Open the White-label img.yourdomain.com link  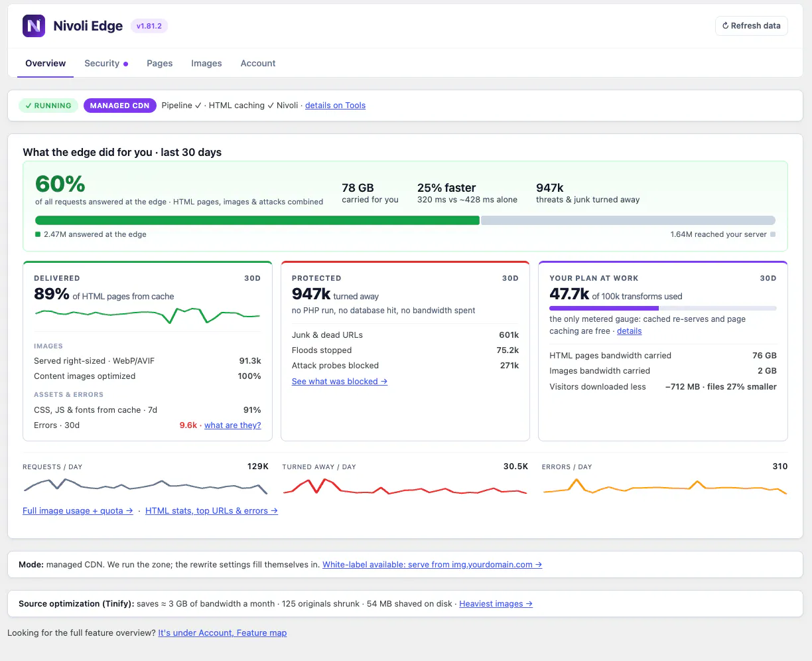coord(433,565)
